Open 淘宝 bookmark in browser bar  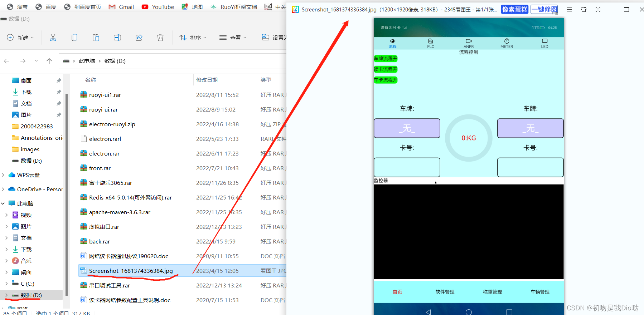tap(17, 7)
